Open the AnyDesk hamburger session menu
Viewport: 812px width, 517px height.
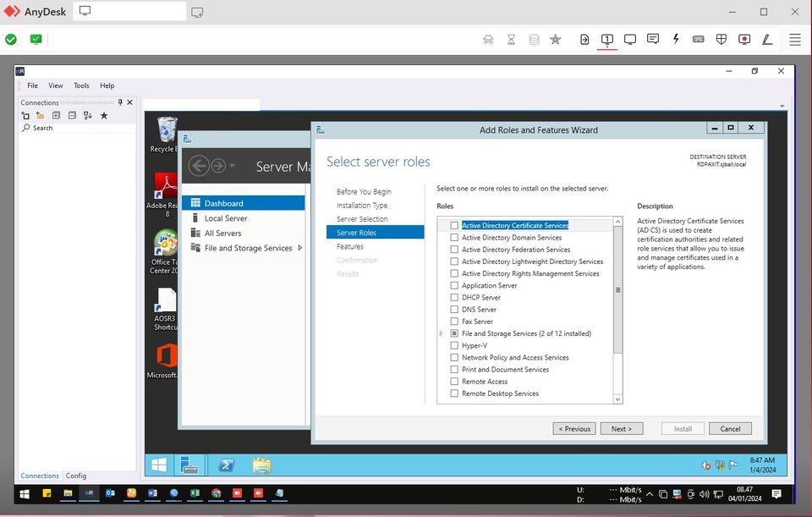794,39
